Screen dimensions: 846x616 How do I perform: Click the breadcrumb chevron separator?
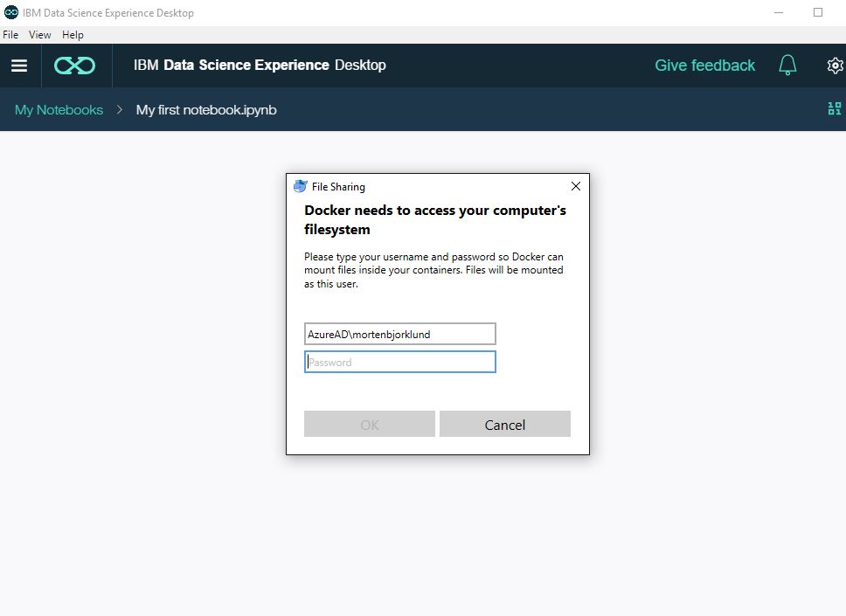point(119,109)
